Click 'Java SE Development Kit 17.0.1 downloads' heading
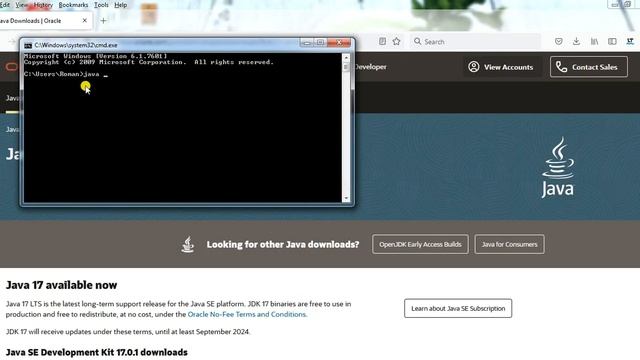The image size is (640, 360). pyautogui.click(x=97, y=352)
